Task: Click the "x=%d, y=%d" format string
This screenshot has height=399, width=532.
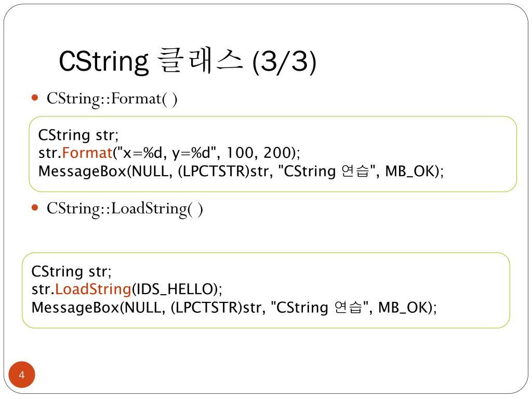Action: pos(166,153)
